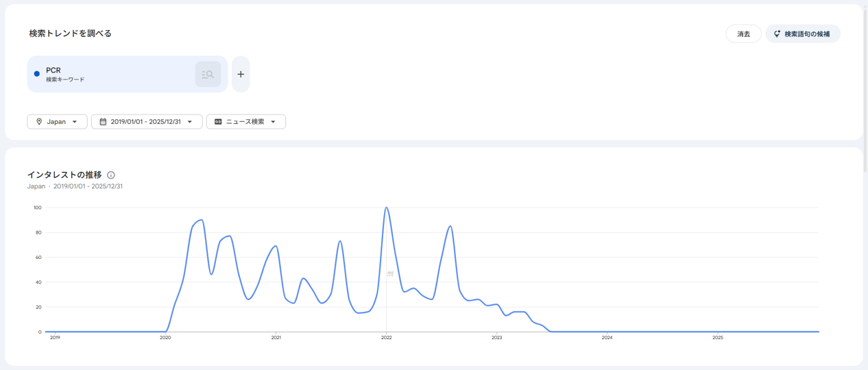Click the 検索語句の候補 button label
This screenshot has height=370, width=868.
pos(807,34)
